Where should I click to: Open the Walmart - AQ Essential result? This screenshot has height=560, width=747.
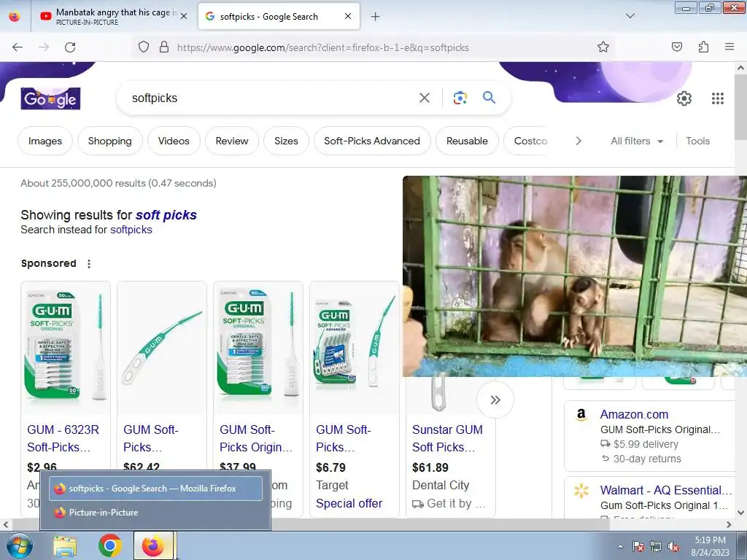[x=666, y=490]
